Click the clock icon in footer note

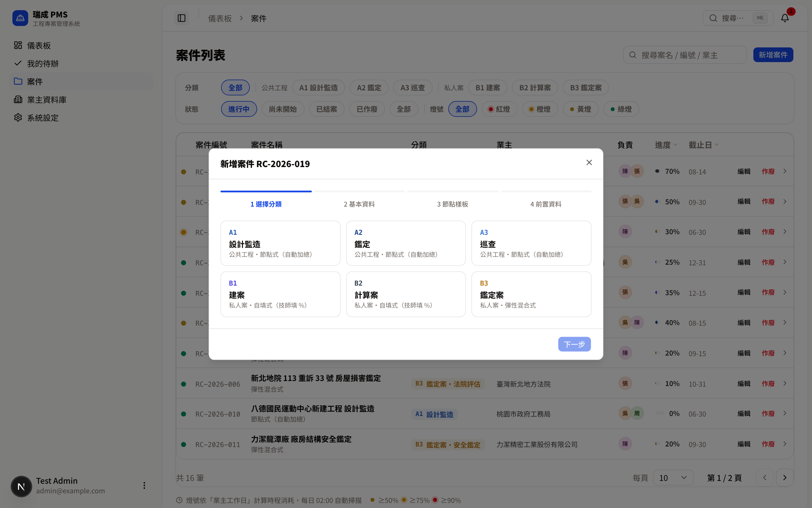[180, 500]
